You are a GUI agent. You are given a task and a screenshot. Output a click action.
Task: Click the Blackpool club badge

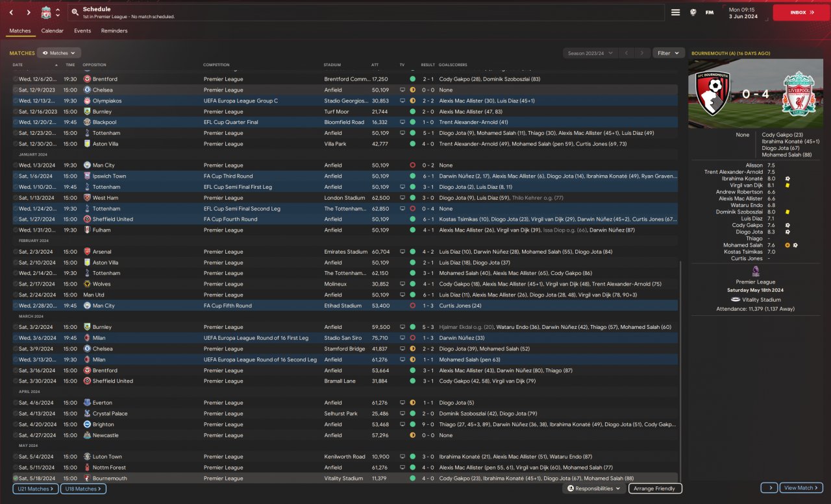pyautogui.click(x=87, y=122)
